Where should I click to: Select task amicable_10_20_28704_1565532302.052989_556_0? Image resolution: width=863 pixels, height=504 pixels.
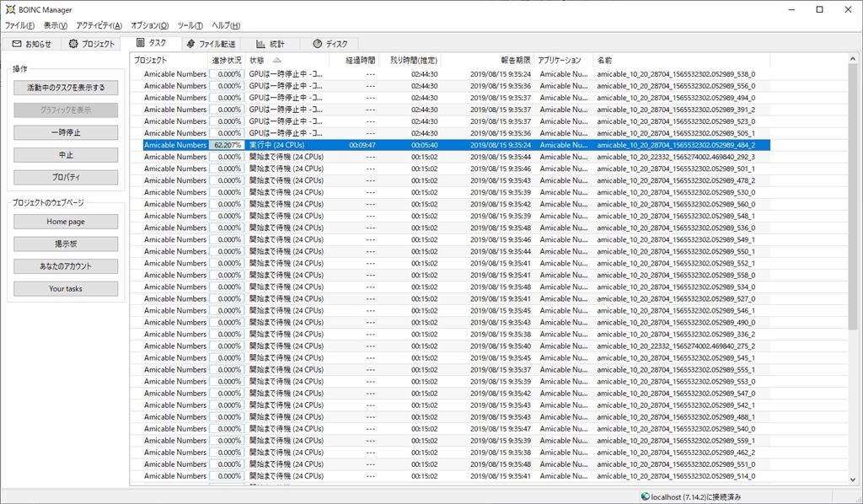click(450, 86)
